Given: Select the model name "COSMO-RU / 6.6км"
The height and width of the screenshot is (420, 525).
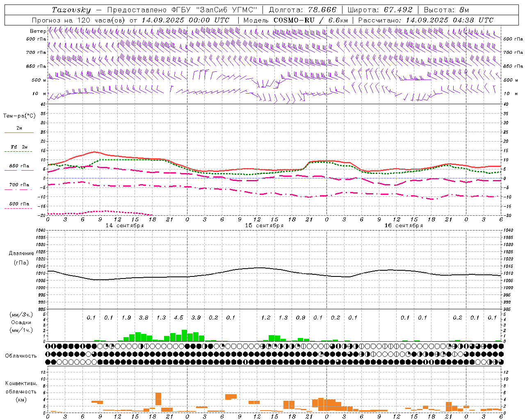Looking at the screenshot, I should tap(311, 20).
